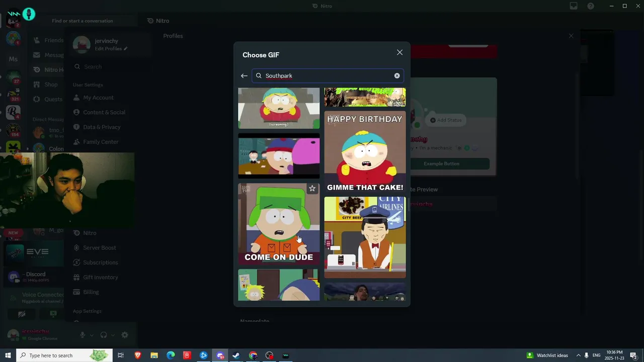Go back with the GIF picker arrow
This screenshot has height=362, width=644.
(244, 76)
